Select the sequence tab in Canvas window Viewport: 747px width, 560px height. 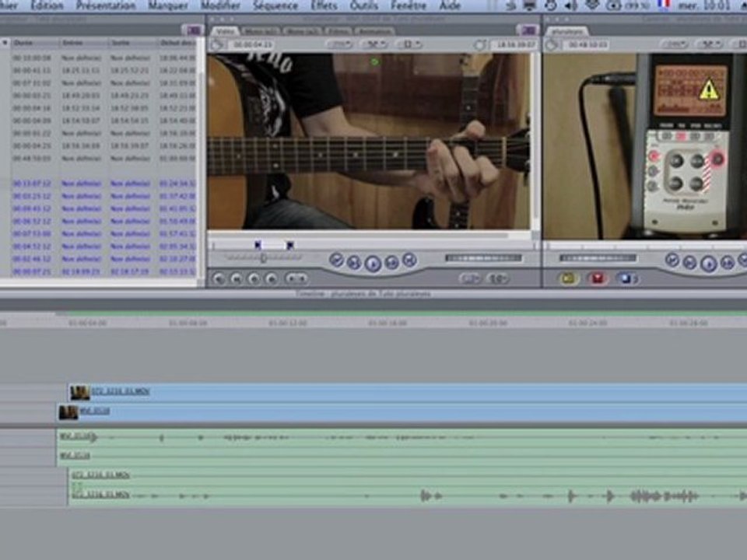568,31
